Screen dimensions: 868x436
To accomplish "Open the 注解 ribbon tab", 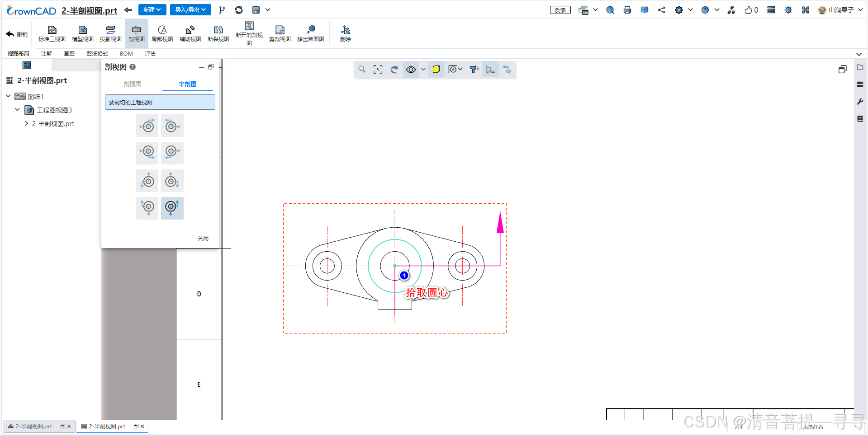I will point(47,53).
